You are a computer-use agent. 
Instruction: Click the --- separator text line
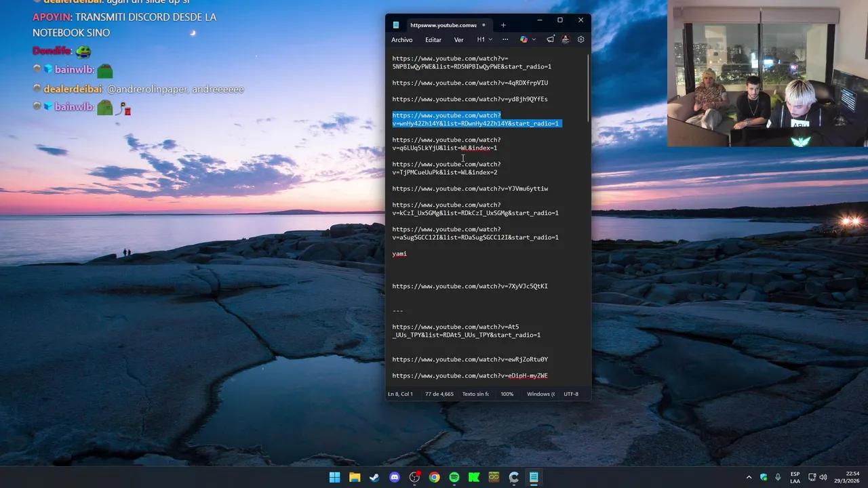point(397,310)
